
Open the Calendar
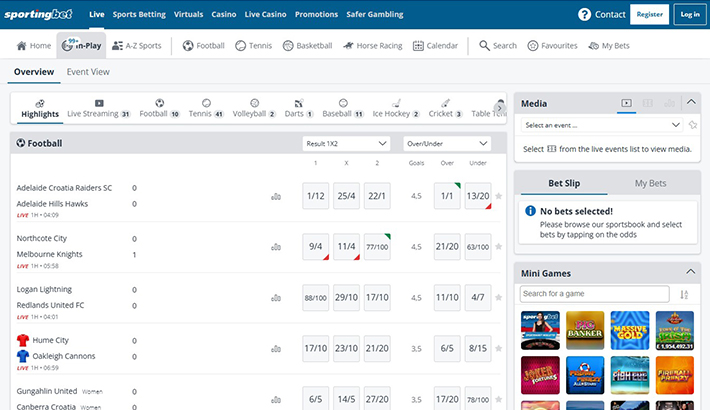[436, 46]
